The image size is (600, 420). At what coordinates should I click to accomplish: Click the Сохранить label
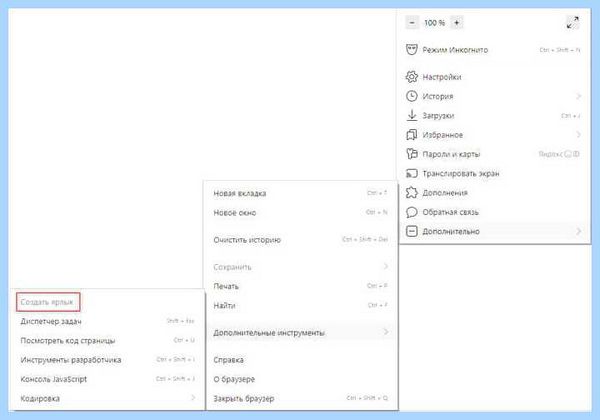point(232,267)
